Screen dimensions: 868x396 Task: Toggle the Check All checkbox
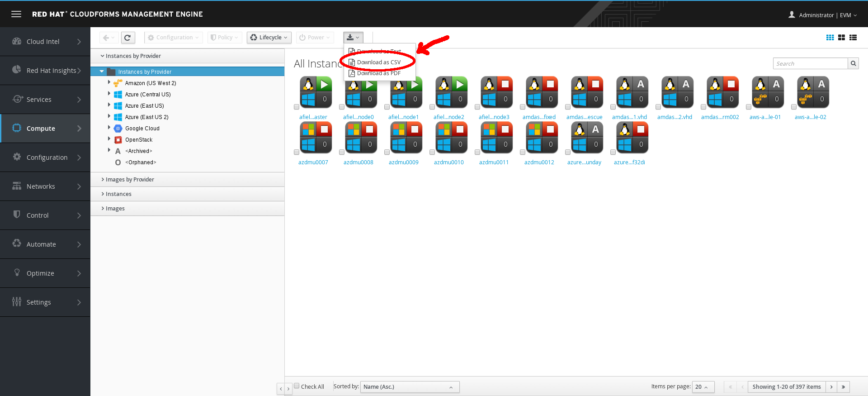[x=297, y=386]
